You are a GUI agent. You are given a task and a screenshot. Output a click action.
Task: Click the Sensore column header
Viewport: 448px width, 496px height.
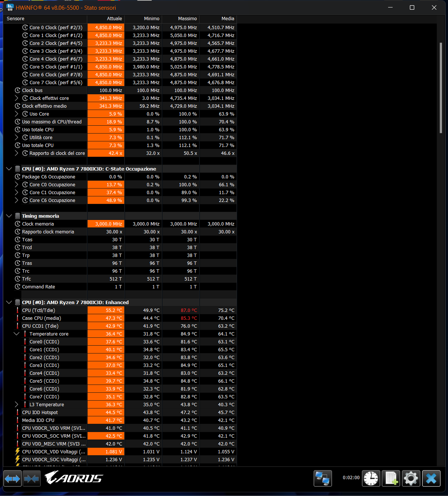[45, 19]
